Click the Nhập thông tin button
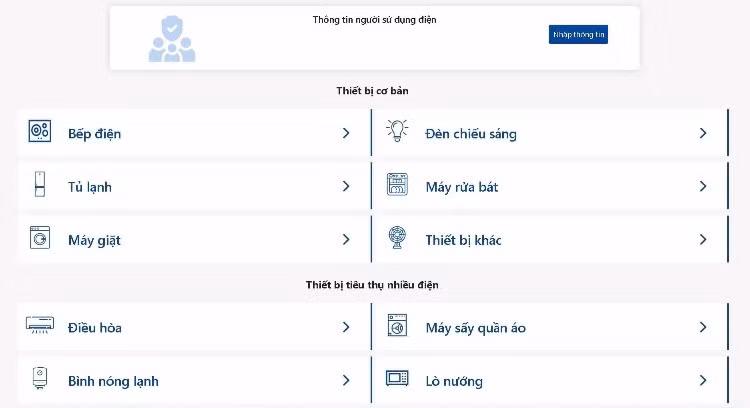Image resolution: width=750 pixels, height=408 pixels. click(x=578, y=34)
